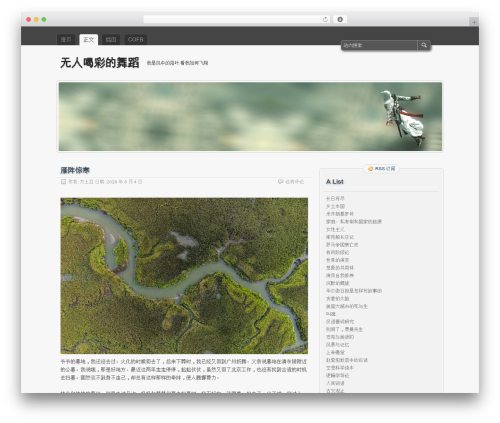Open 贪婪的大脑 in the sidebar list
This screenshot has width=500, height=423.
pyautogui.click(x=337, y=298)
